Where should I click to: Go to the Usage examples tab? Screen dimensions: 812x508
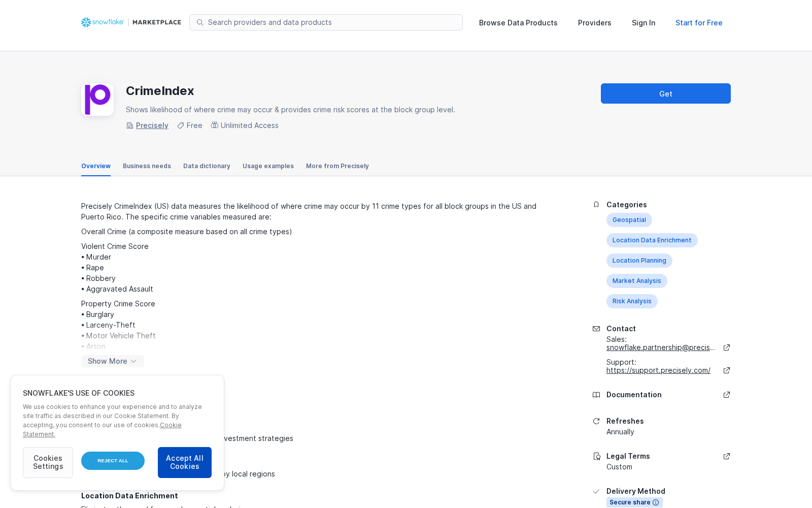pos(268,166)
